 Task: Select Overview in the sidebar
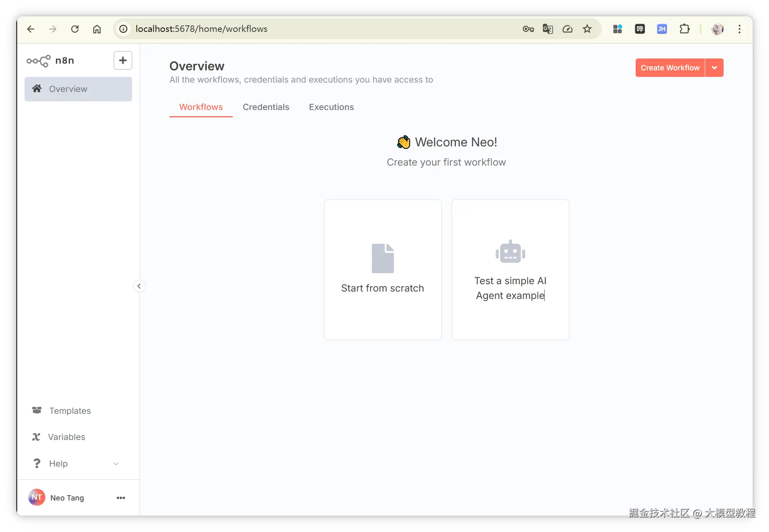pos(78,89)
